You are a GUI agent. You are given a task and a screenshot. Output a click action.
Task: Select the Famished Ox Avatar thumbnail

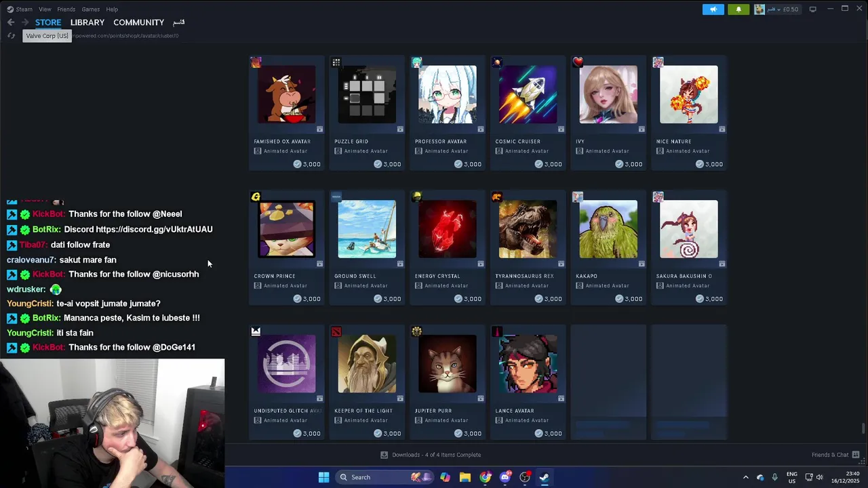286,94
